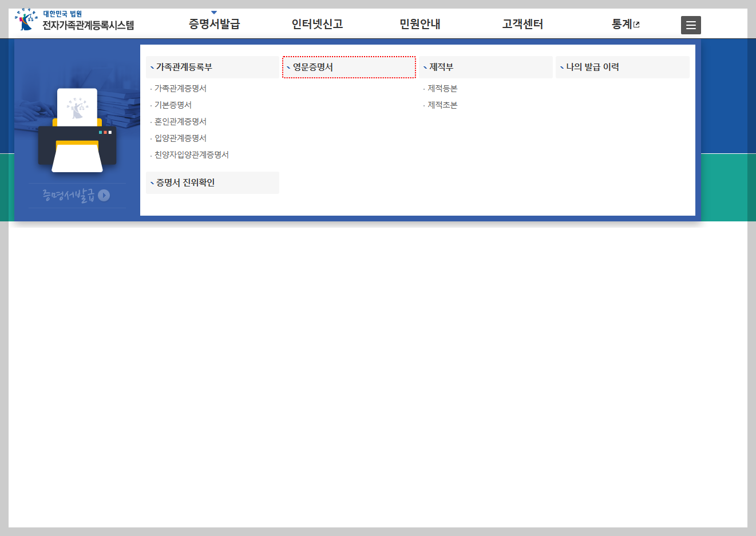Select 기본증명서 from the list

click(x=172, y=105)
